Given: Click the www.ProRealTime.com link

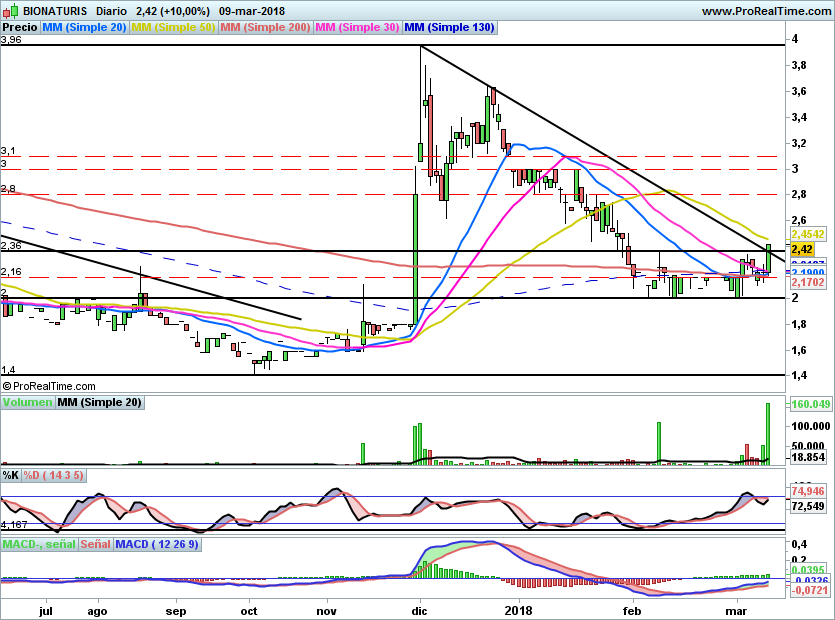Looking at the screenshot, I should pos(766,11).
